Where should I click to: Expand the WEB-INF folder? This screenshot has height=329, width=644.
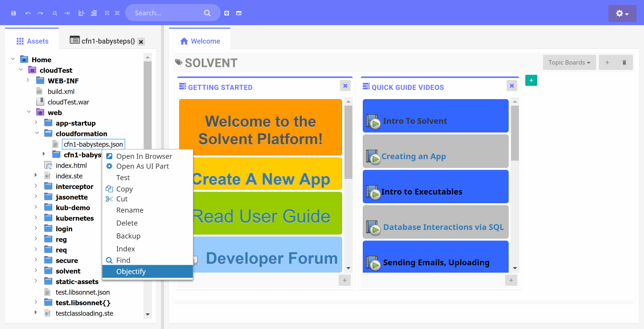click(28, 80)
